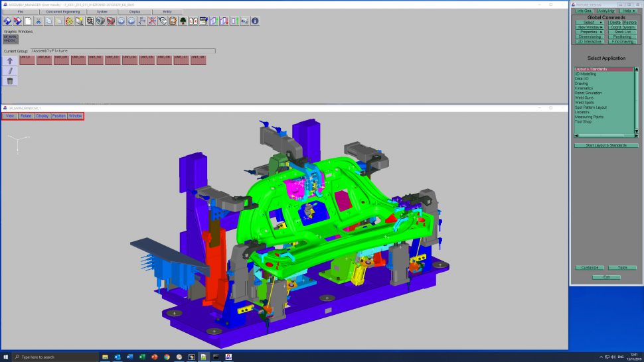Click the Delete global command button
Screen dimensions: 644x362
click(615, 23)
